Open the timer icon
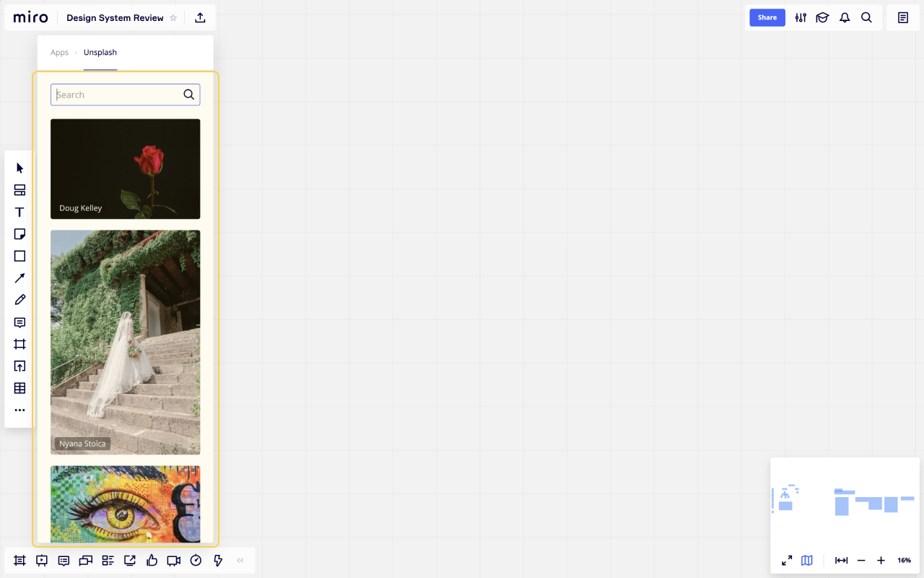Image resolution: width=924 pixels, height=578 pixels. [196, 560]
